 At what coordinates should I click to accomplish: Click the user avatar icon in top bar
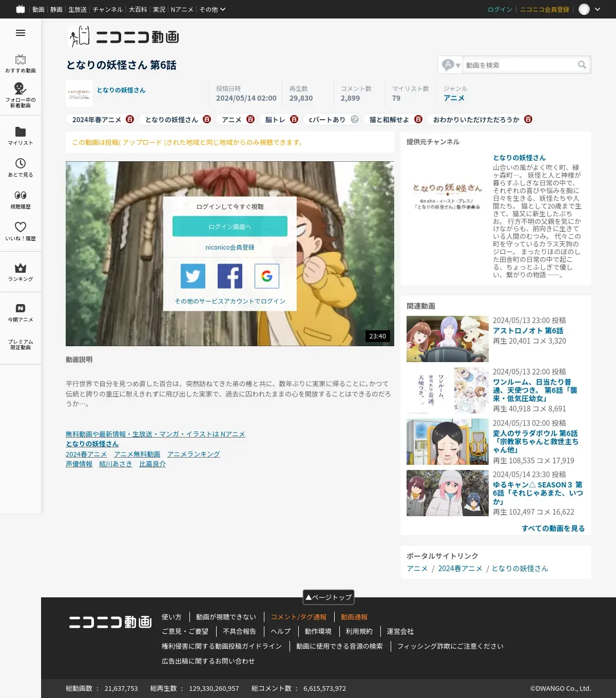584,9
